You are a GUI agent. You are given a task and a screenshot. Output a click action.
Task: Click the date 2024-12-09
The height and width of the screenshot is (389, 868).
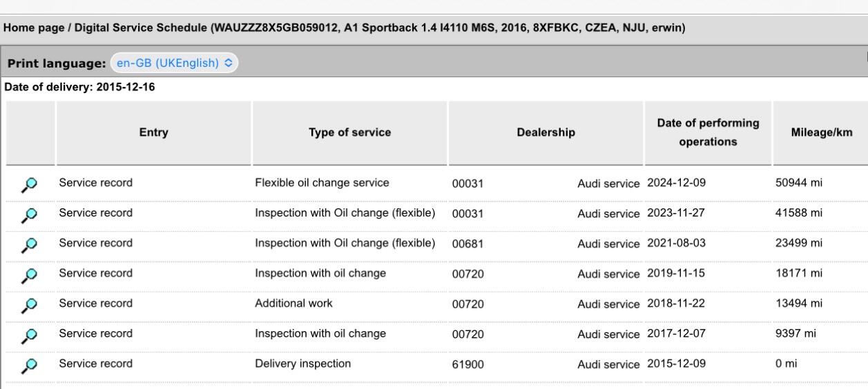pos(676,183)
